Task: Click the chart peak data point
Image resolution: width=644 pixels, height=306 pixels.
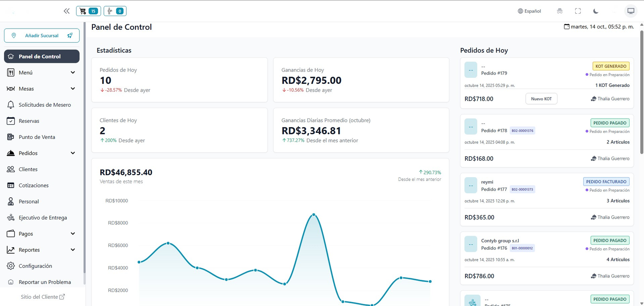Action: pos(314,215)
